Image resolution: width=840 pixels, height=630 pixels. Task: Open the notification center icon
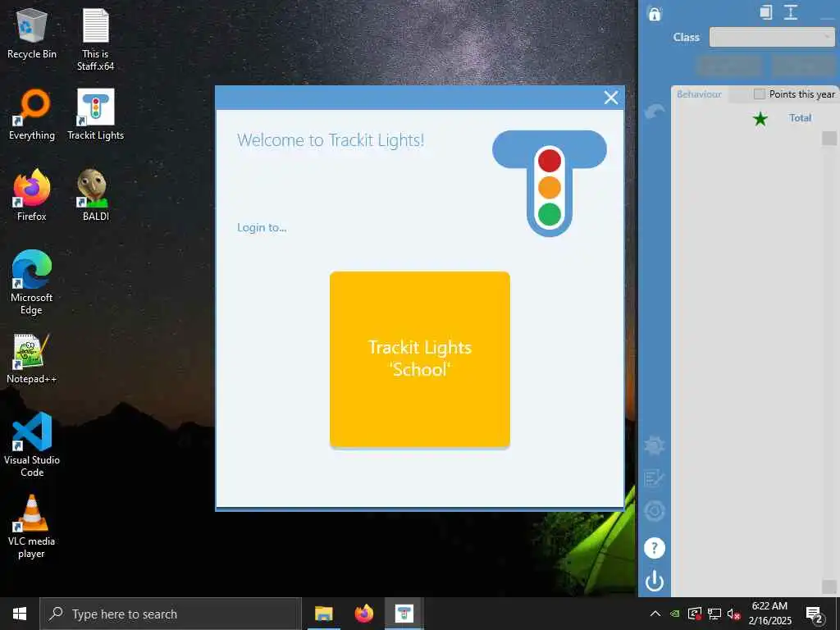815,614
